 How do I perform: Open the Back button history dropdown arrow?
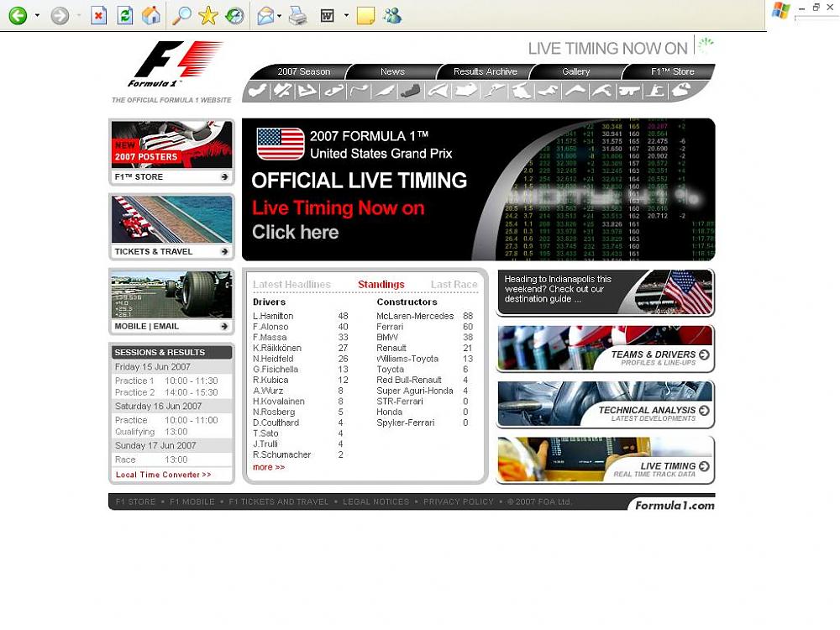click(37, 15)
